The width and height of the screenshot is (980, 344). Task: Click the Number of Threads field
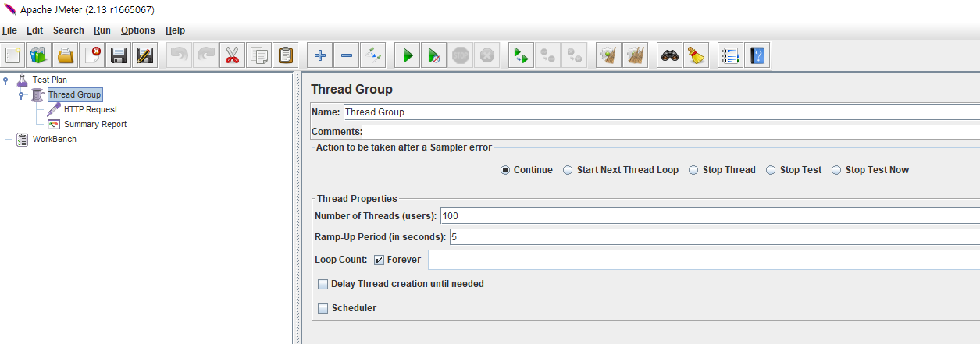[710, 215]
